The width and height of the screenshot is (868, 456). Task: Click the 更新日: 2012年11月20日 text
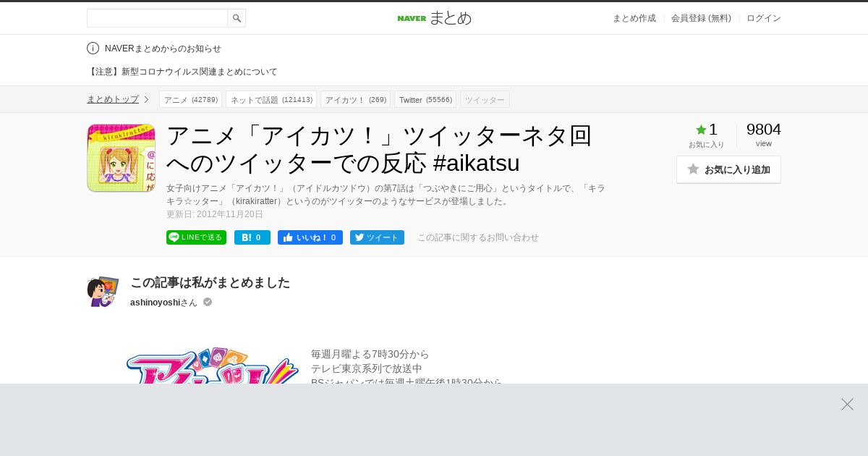coord(215,214)
